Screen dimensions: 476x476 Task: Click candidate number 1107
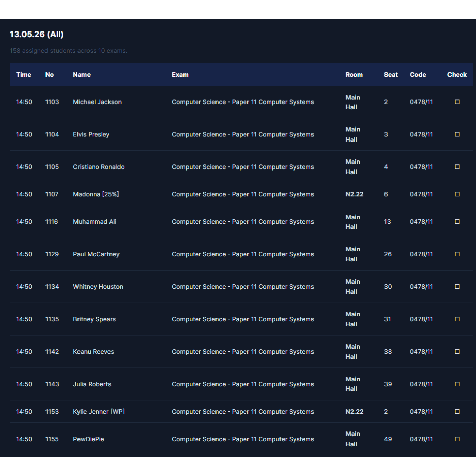coord(52,194)
